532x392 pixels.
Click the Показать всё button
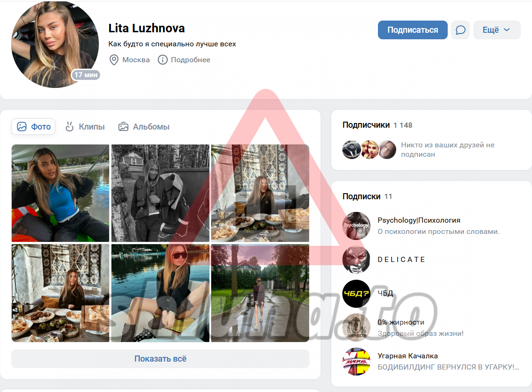(x=160, y=359)
